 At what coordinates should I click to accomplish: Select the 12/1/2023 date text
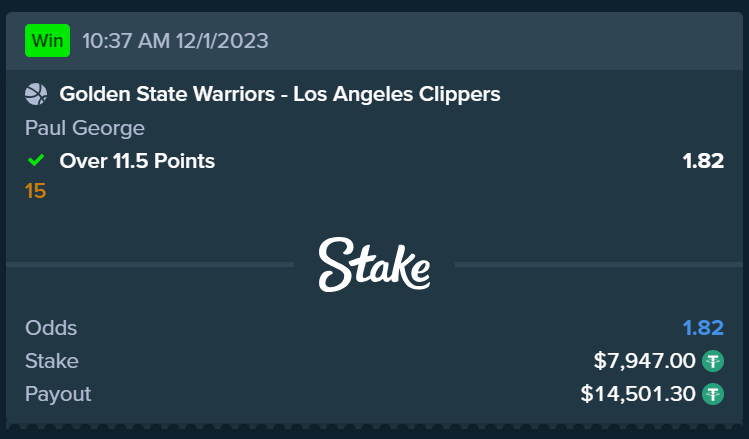[x=221, y=41]
